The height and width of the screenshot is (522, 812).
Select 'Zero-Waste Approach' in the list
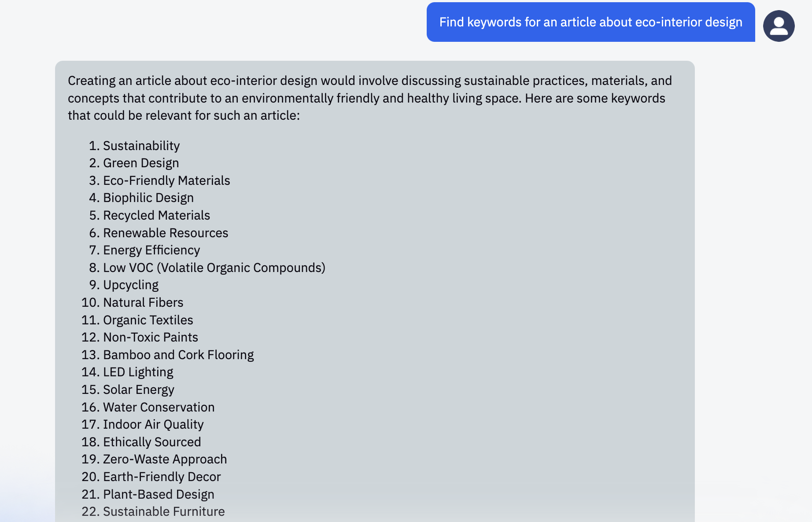pos(165,459)
